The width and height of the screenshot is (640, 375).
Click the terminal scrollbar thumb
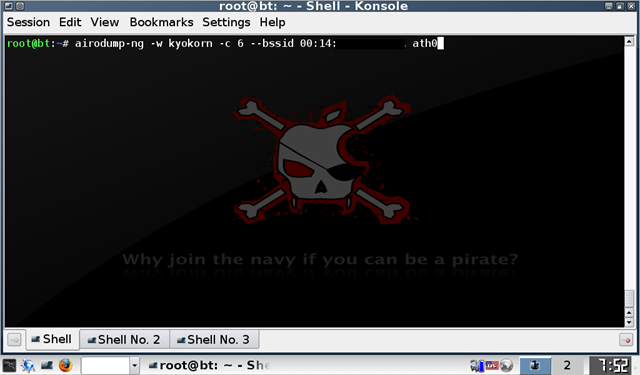(629, 298)
